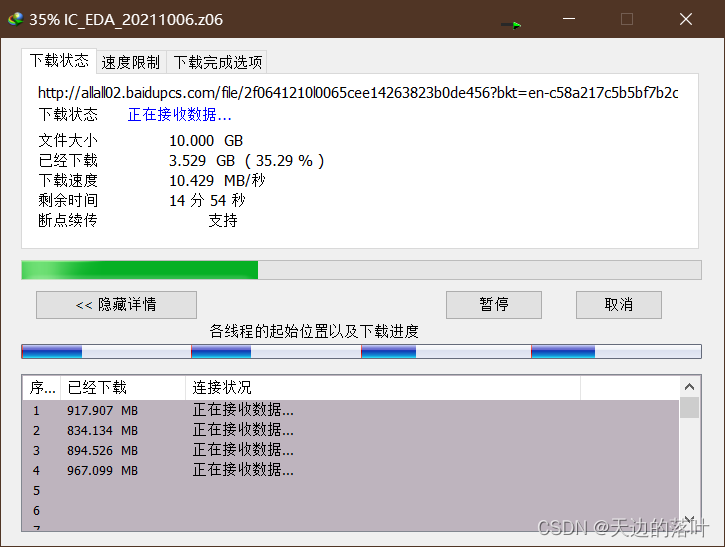Click the 各线程的起始位置以及下载进度 caption
This screenshot has width=725, height=547.
[314, 332]
